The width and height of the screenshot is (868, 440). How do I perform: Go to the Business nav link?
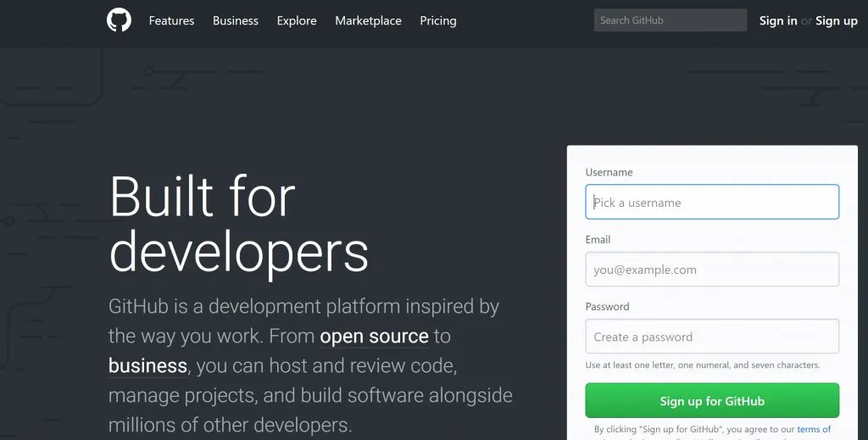236,20
